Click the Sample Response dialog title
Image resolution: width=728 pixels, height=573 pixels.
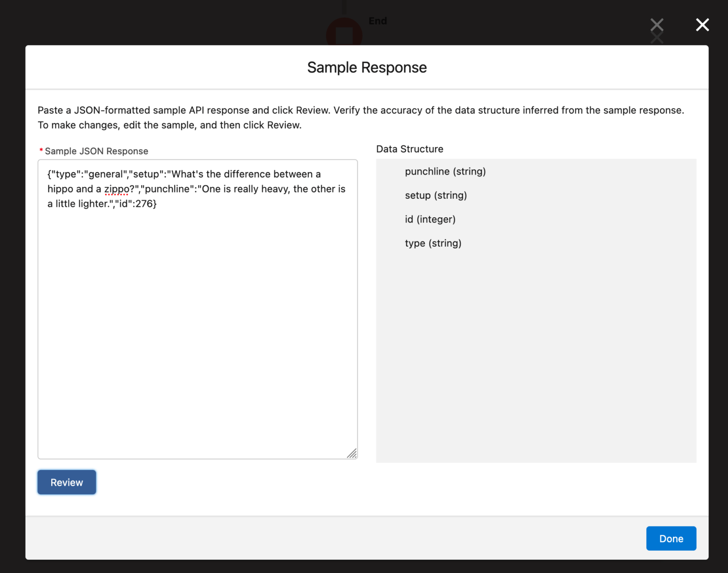pyautogui.click(x=366, y=67)
